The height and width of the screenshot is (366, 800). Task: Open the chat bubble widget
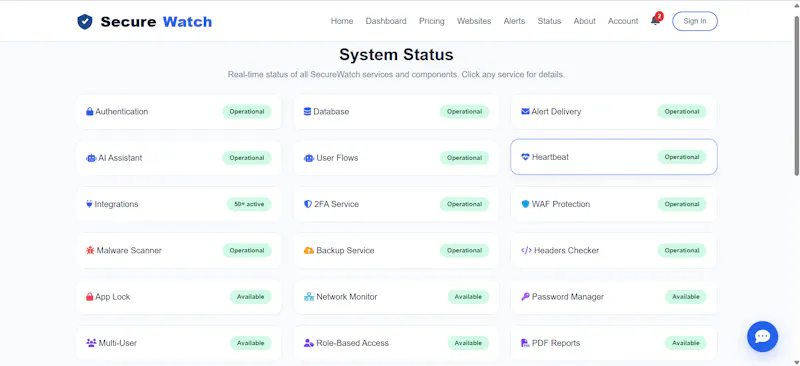click(762, 336)
